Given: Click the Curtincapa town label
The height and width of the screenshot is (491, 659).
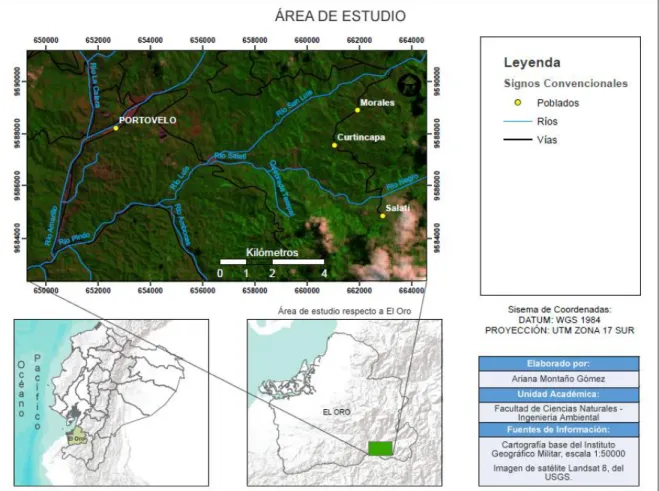Looking at the screenshot, I should click(361, 137).
